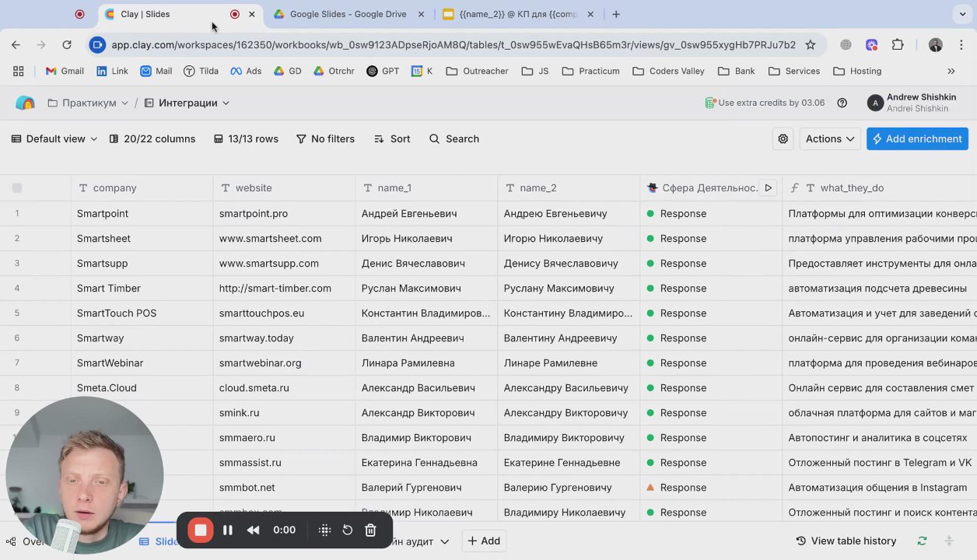This screenshot has width=977, height=560.
Task: Open the GPT bookmark
Action: click(383, 71)
